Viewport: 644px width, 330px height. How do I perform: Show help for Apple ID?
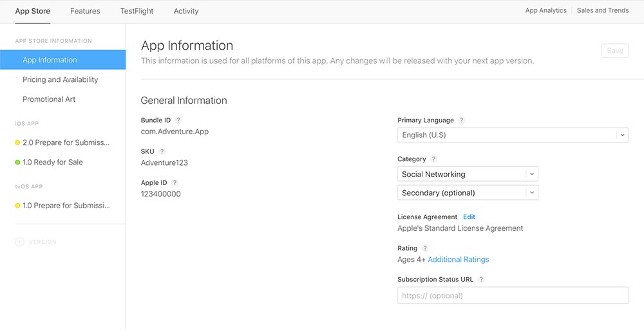[x=175, y=183]
